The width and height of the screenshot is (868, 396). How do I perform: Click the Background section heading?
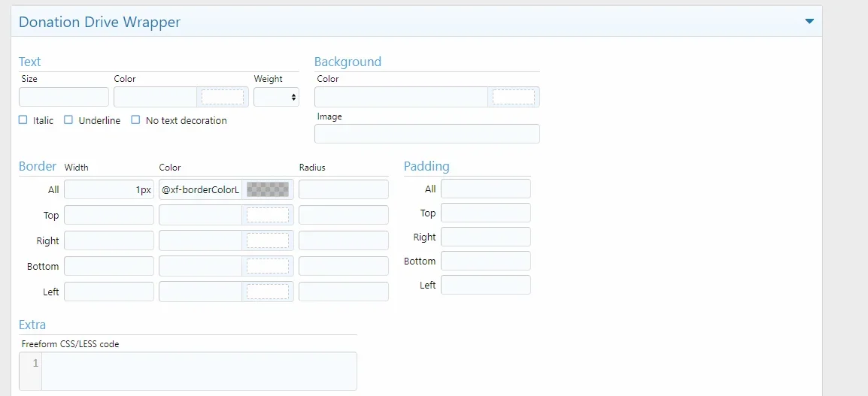pyautogui.click(x=348, y=62)
